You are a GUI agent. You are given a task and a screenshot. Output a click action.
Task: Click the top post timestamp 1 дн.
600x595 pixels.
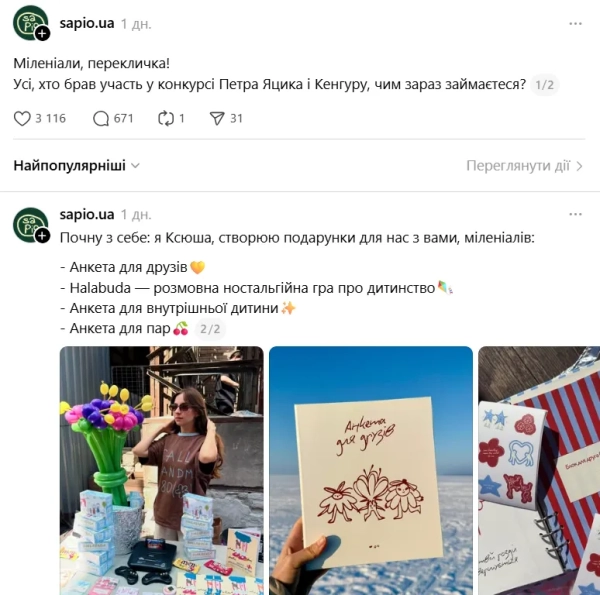point(136,24)
